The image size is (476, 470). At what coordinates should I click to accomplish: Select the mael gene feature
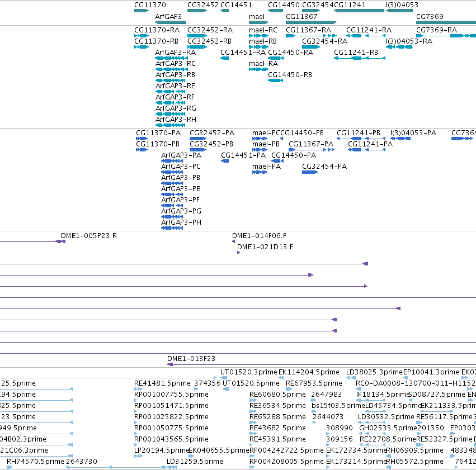tap(258, 22)
